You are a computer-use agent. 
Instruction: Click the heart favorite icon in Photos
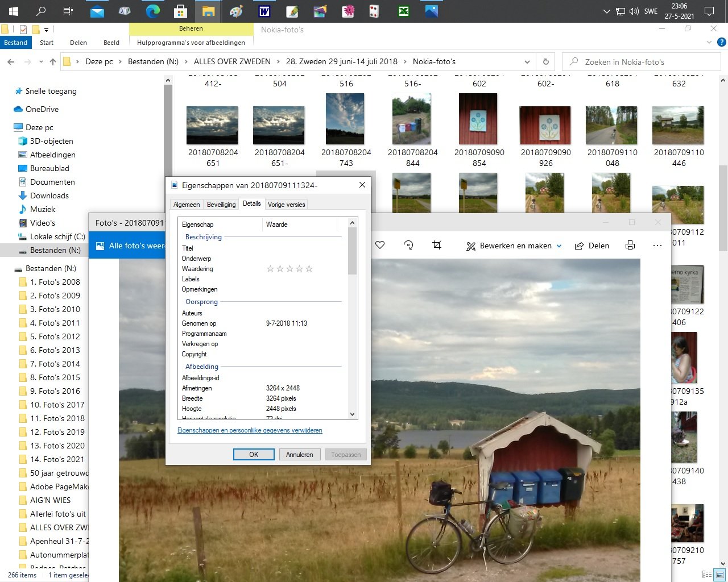380,245
